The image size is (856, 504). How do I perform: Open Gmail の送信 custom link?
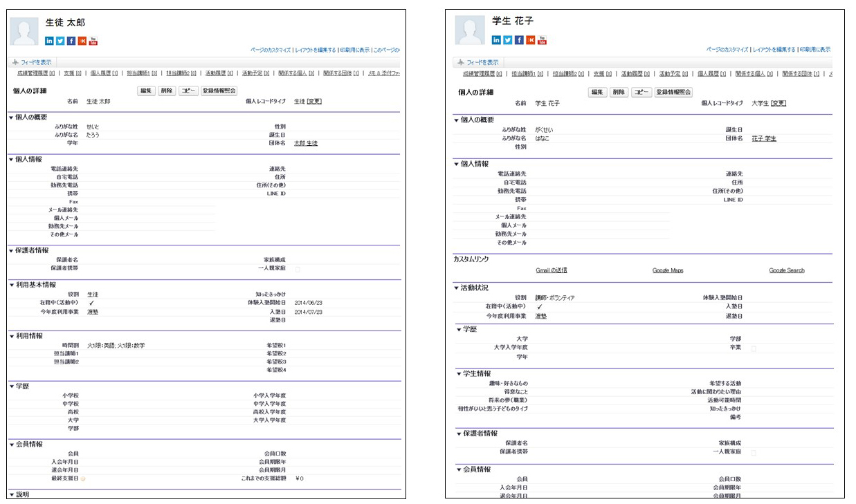pos(552,270)
